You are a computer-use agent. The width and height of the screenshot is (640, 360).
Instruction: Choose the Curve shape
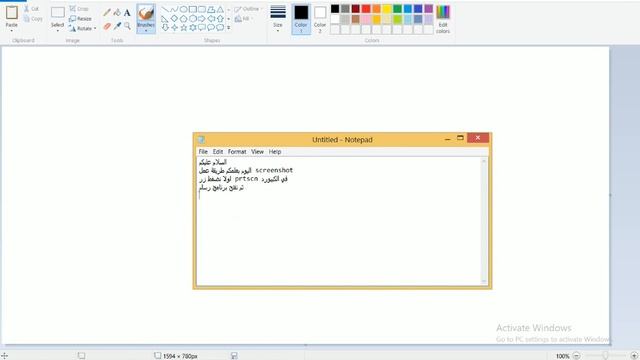pyautogui.click(x=174, y=9)
